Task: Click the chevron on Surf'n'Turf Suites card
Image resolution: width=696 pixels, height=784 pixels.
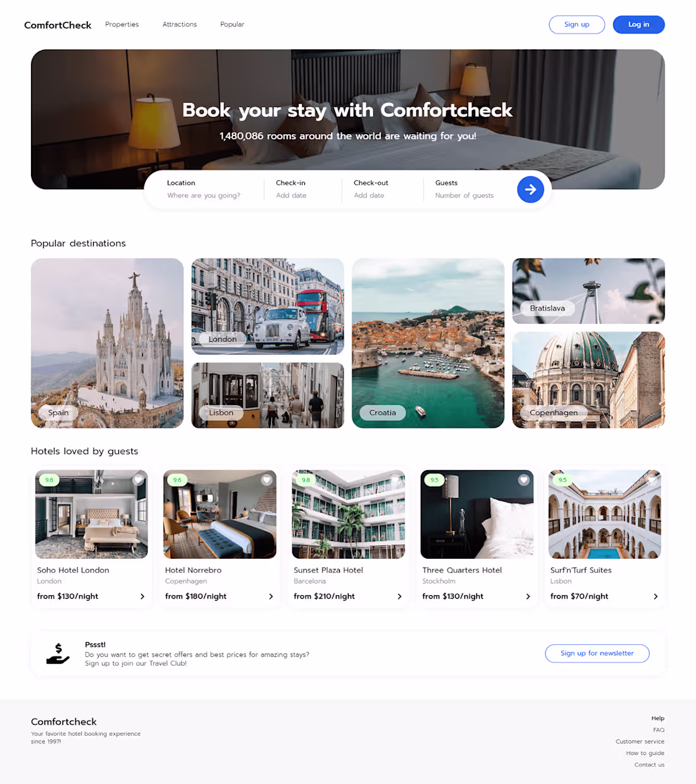Action: click(656, 596)
